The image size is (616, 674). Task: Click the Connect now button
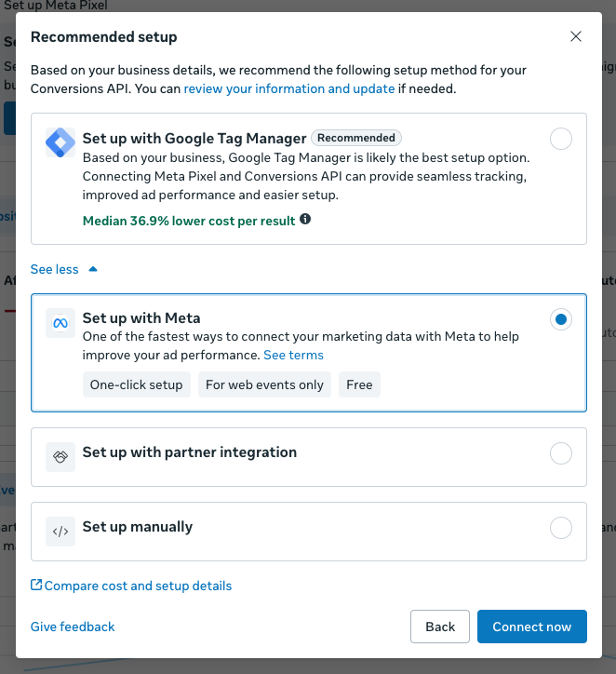[532, 627]
